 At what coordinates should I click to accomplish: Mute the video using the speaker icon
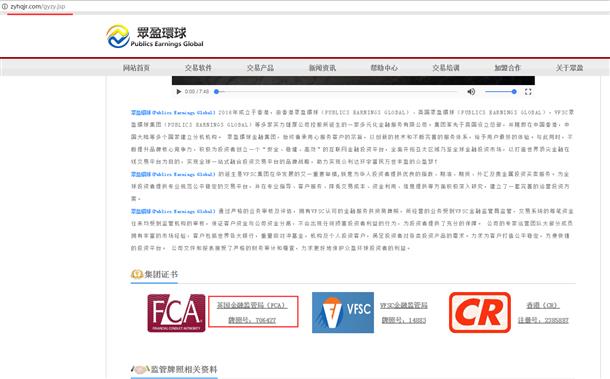471,92
